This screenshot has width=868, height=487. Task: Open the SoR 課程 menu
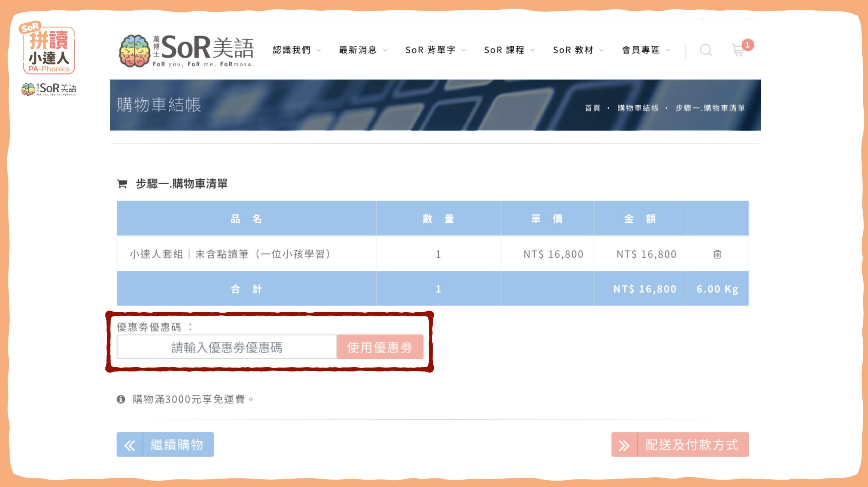pos(504,50)
